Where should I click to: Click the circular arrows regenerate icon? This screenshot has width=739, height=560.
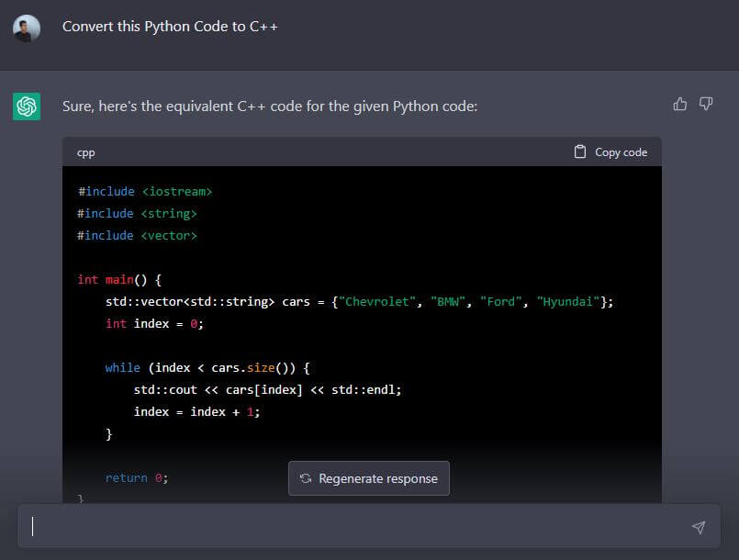(306, 478)
